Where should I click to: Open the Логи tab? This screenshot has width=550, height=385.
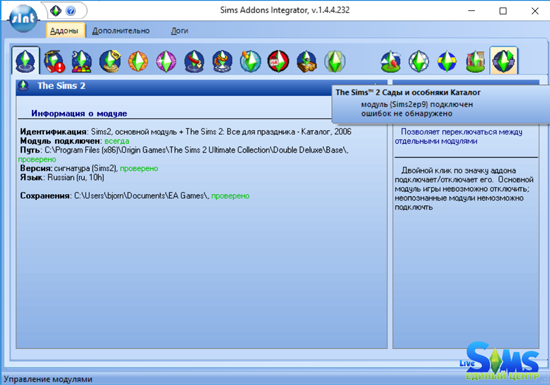[x=179, y=31]
